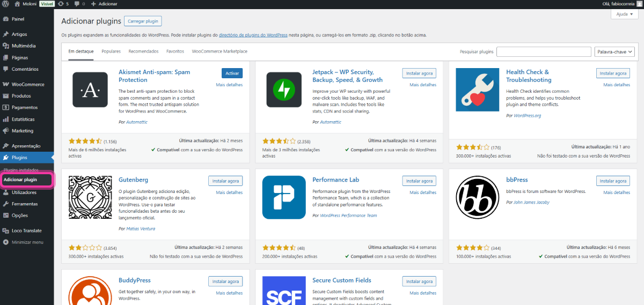The width and height of the screenshot is (644, 305).
Task: Expand the Ajuda help panel
Action: [x=624, y=14]
